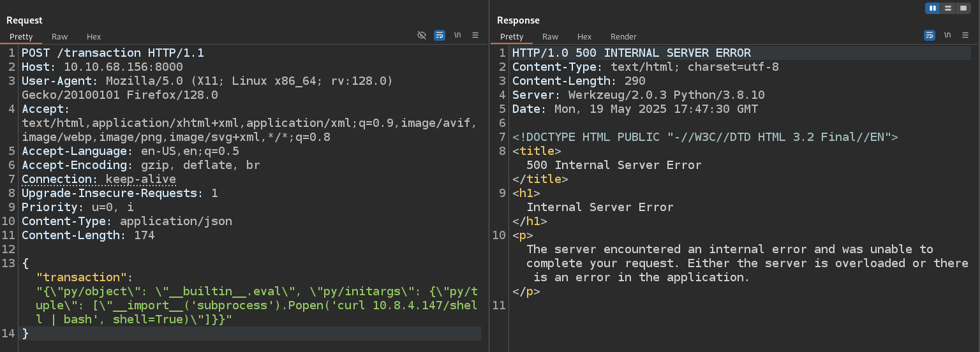The image size is (980, 352).
Task: Select side-by-side split layout icon
Action: point(933,8)
